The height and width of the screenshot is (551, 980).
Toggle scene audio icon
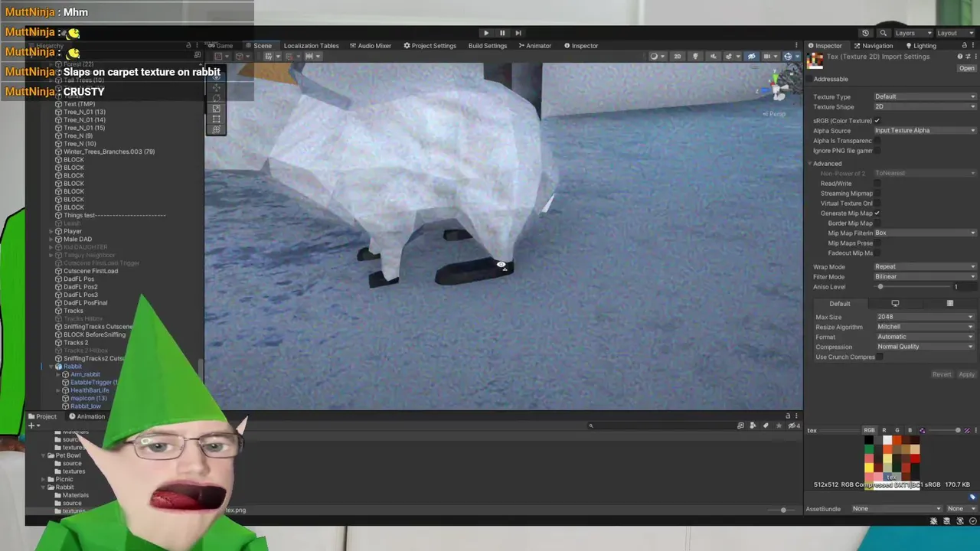pyautogui.click(x=713, y=57)
